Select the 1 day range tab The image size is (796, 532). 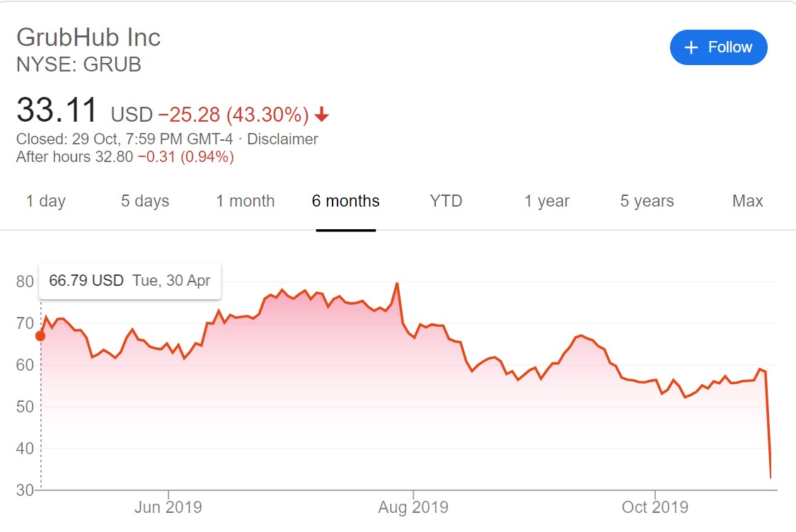coord(46,201)
